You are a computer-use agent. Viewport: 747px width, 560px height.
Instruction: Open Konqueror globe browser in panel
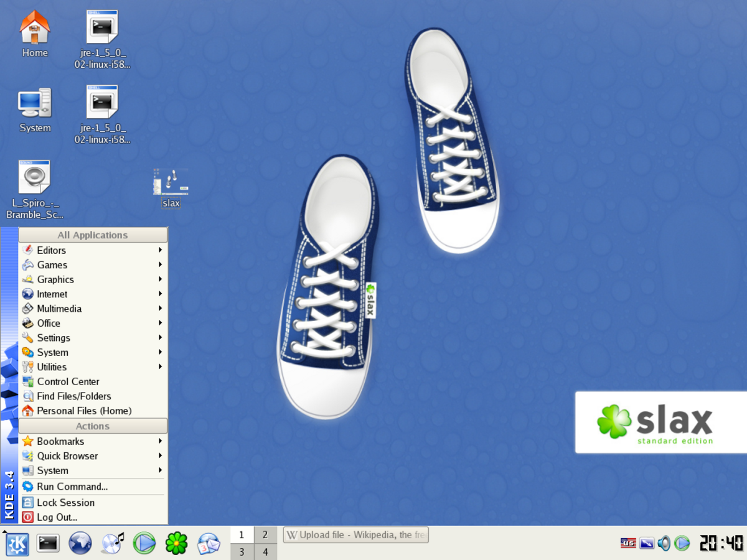[80, 543]
